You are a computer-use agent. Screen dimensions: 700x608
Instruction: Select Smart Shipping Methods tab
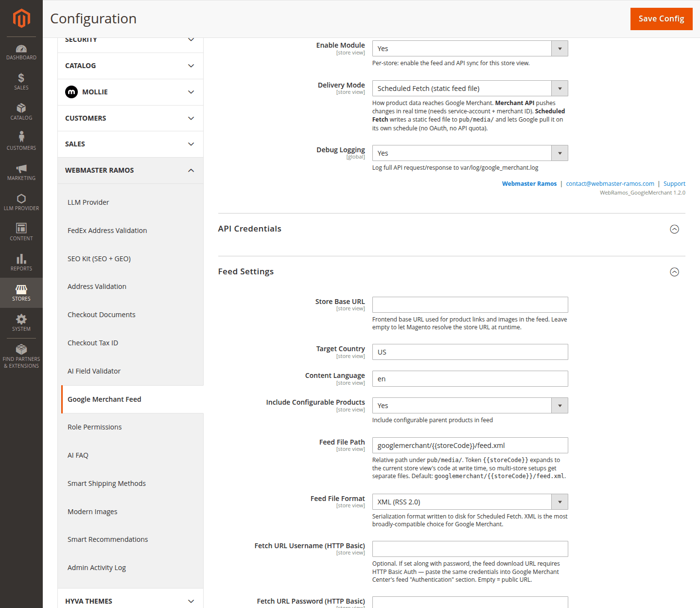click(131, 483)
